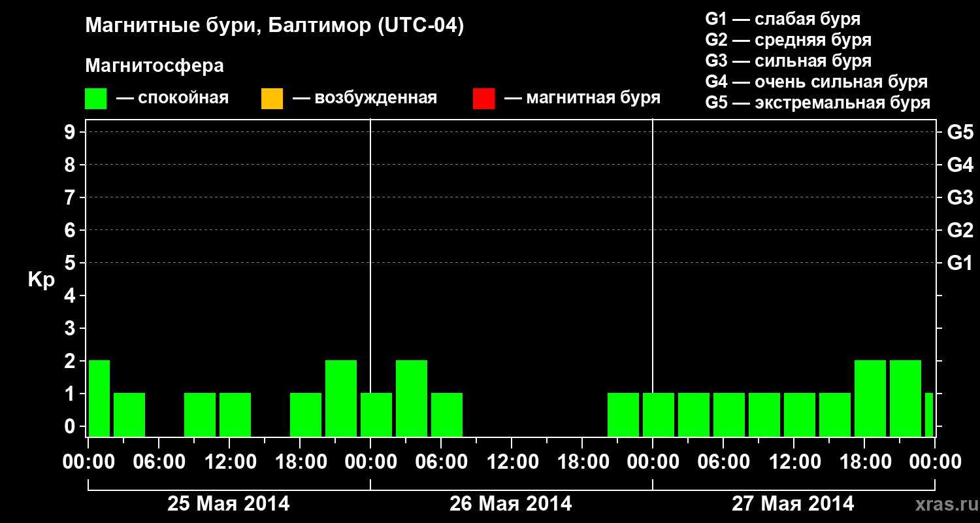Click the Kp 2 bar spanning 17:00–20:00 on 27 Мая

pos(870,399)
